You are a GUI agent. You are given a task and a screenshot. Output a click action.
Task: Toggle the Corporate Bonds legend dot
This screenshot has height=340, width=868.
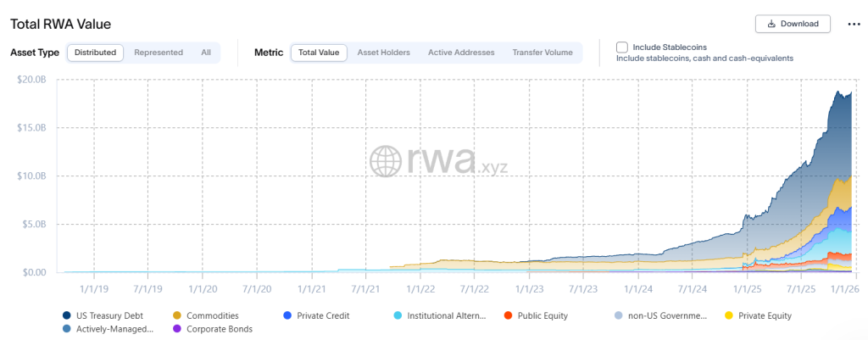177,329
